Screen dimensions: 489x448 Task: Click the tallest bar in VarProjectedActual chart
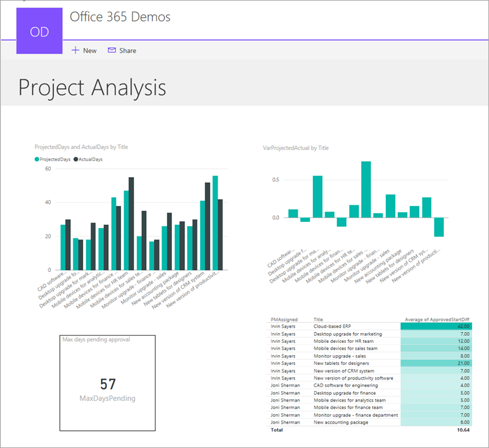pos(366,189)
